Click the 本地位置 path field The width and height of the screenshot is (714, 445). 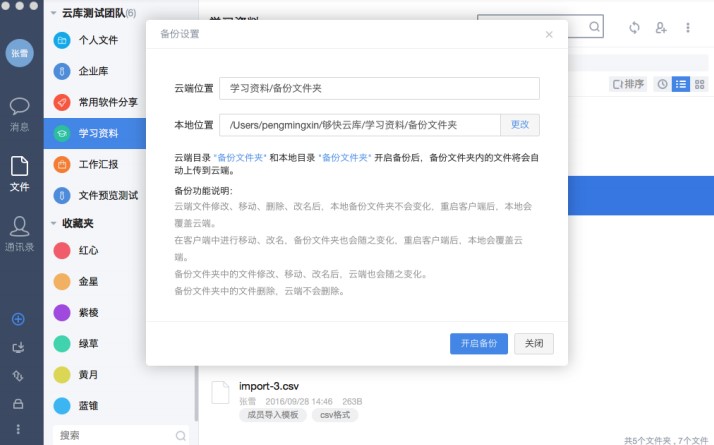(360, 125)
